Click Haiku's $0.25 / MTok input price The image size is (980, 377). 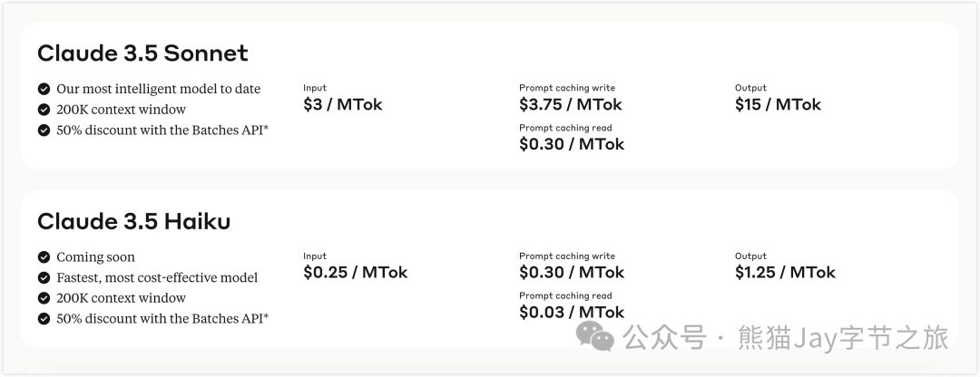[355, 272]
